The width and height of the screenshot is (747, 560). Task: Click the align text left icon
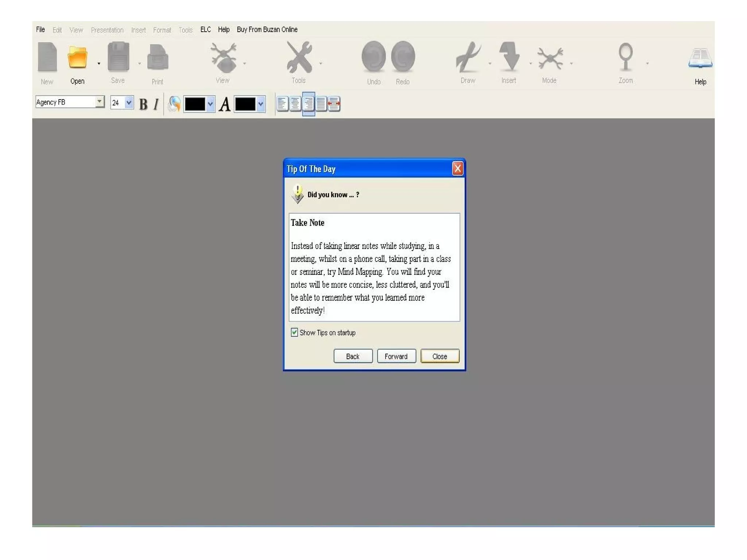point(282,104)
